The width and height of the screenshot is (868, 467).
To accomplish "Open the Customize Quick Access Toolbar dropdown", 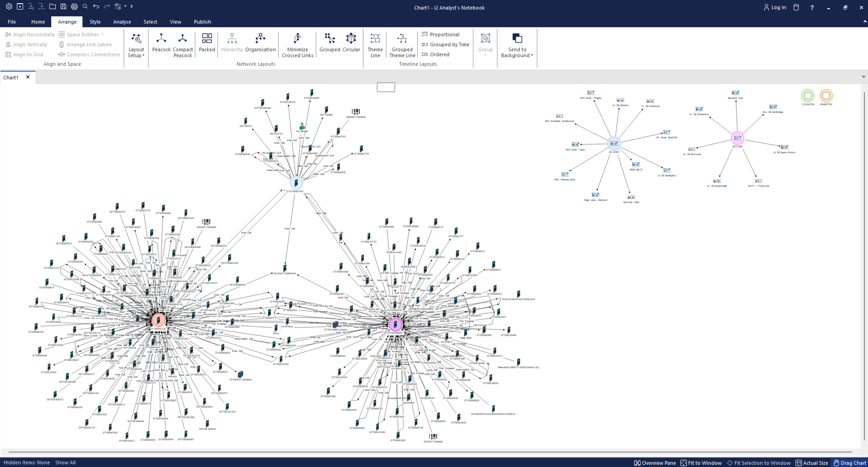I will 132,7.
